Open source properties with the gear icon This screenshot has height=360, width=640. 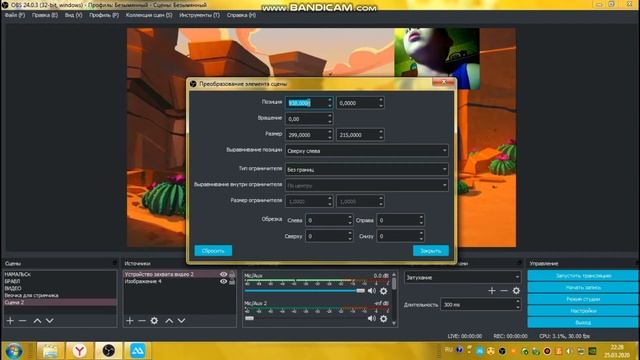coord(154,321)
